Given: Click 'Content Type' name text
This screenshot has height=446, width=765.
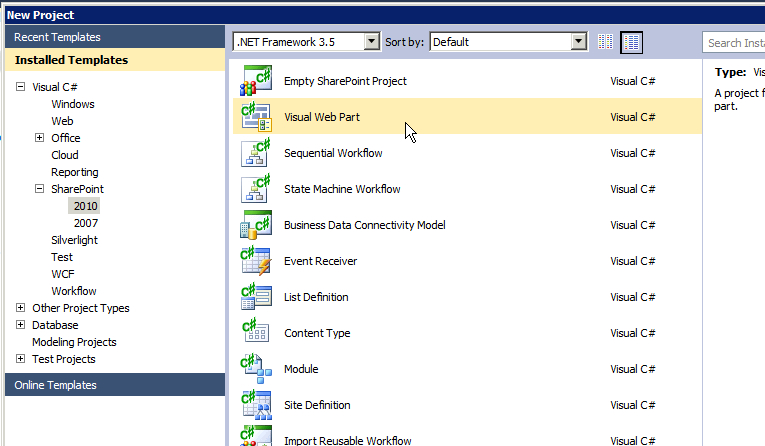Looking at the screenshot, I should tap(317, 333).
